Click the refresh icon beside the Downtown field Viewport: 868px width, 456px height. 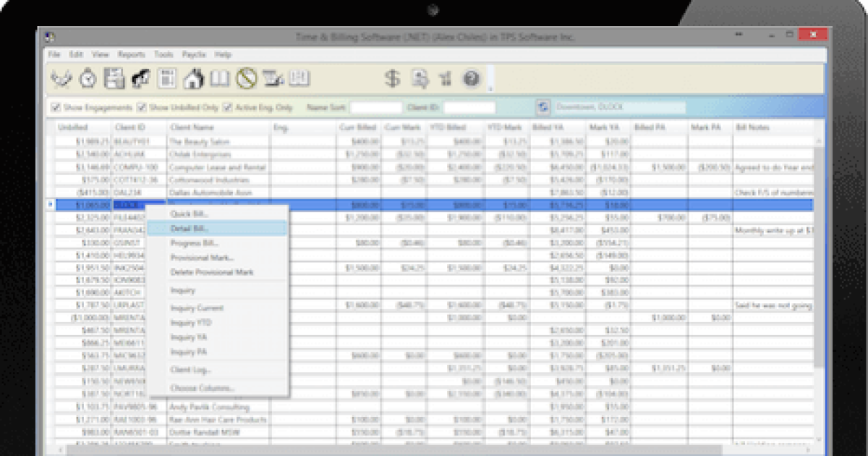pos(544,106)
